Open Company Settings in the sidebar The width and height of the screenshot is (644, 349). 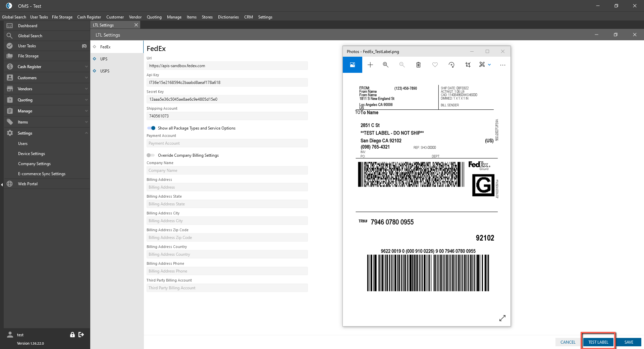[34, 164]
